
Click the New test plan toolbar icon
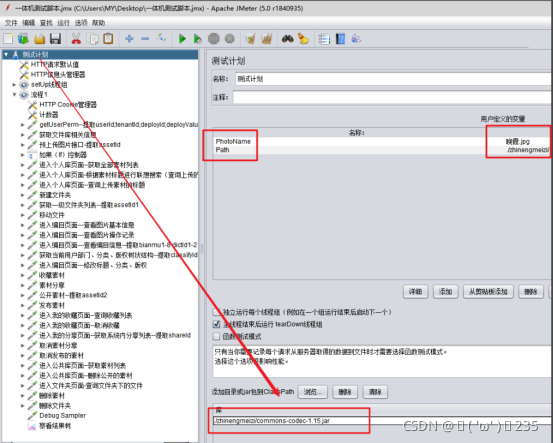tap(8, 38)
